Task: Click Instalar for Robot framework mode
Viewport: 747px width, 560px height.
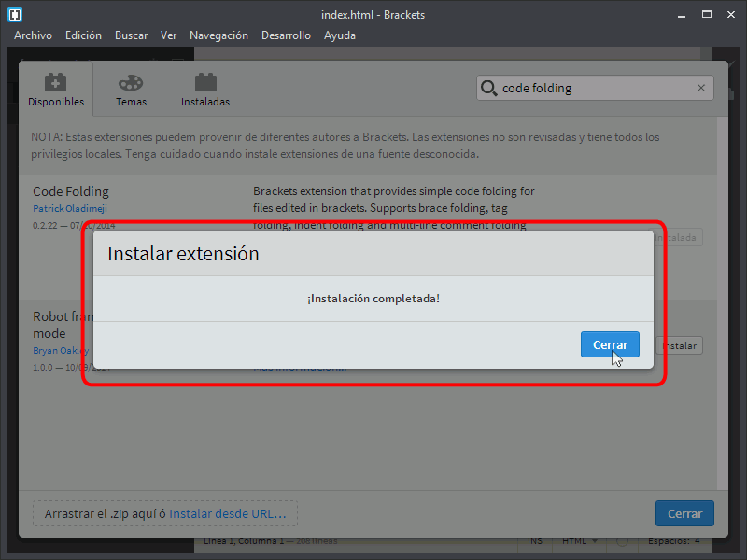Action: point(680,345)
